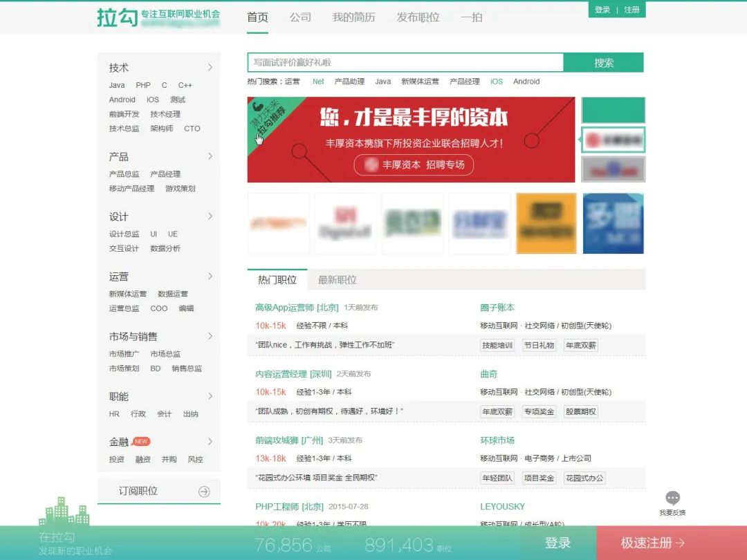Open job 内容运营经理 [深圳]

293,374
